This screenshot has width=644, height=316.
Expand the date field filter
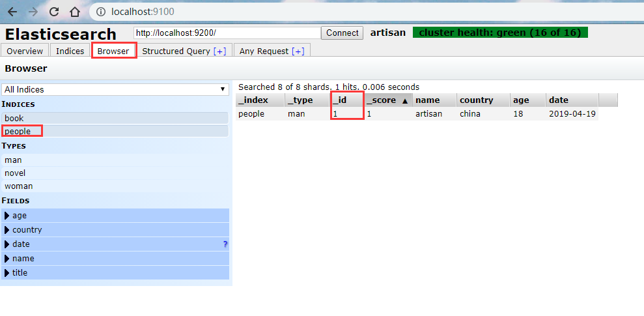point(115,244)
